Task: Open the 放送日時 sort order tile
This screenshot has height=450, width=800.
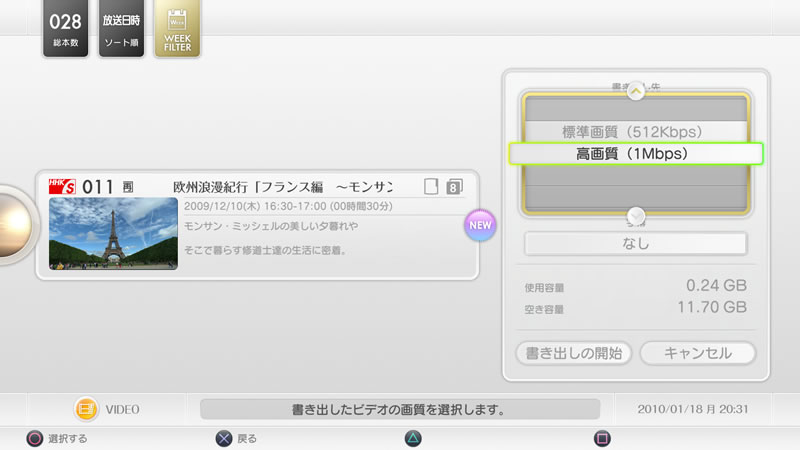Action: 121,27
